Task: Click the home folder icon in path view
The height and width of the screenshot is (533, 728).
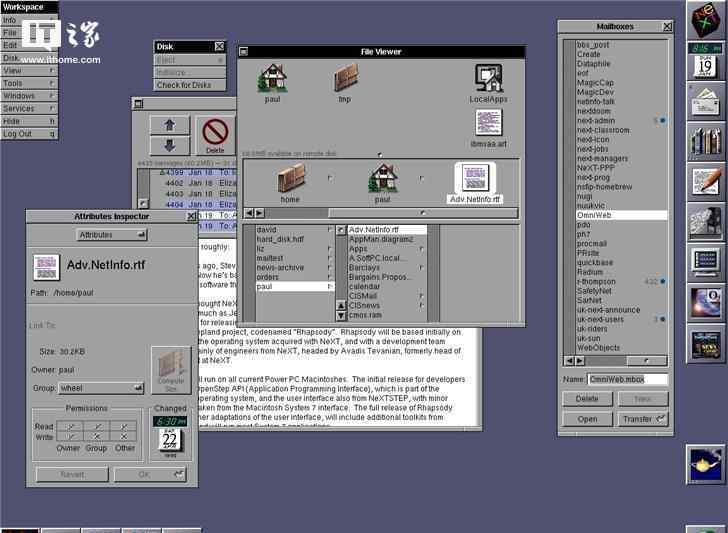Action: pos(291,178)
